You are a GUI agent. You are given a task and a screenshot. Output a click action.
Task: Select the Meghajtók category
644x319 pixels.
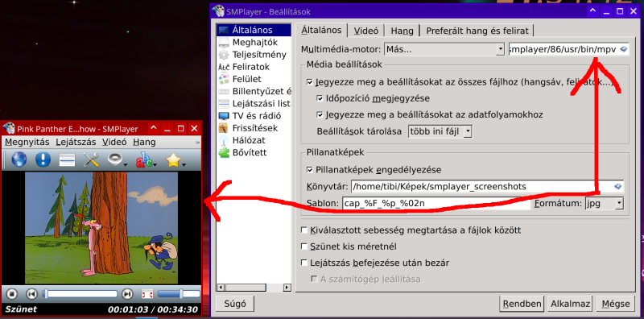point(254,43)
